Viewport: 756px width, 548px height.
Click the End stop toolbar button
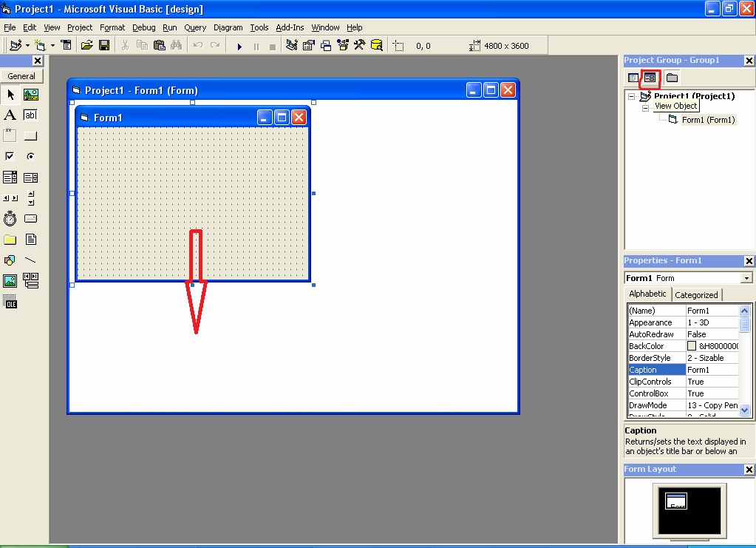pos(273,47)
